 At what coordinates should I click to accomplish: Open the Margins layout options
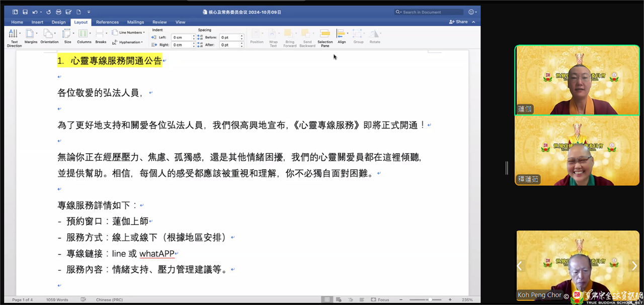coord(30,36)
